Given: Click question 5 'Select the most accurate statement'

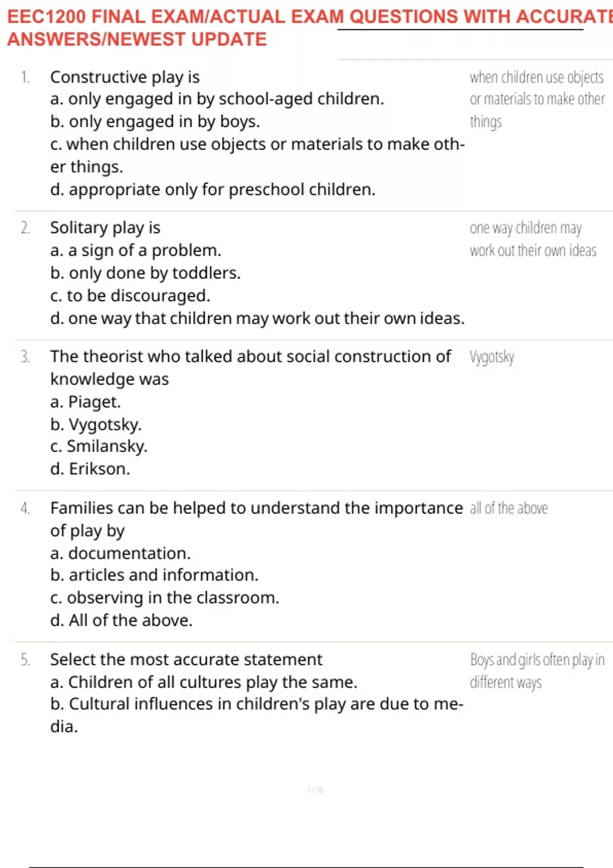Looking at the screenshot, I should tap(186, 660).
